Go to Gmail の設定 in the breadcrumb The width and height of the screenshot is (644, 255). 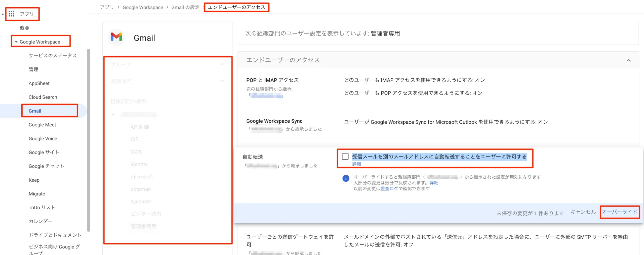point(185,7)
